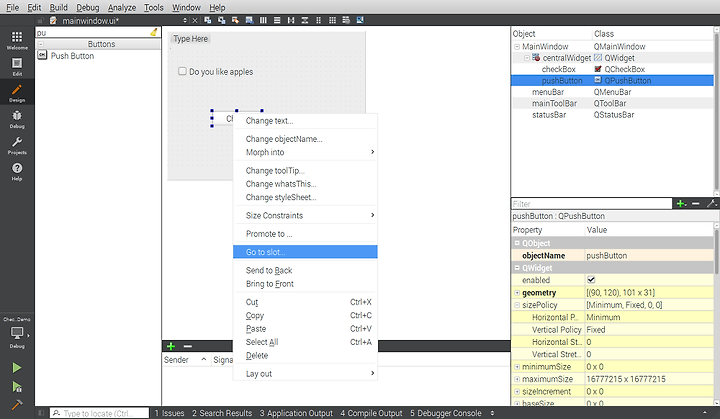Open the Welcome mode
The width and height of the screenshot is (720, 419).
click(17, 40)
